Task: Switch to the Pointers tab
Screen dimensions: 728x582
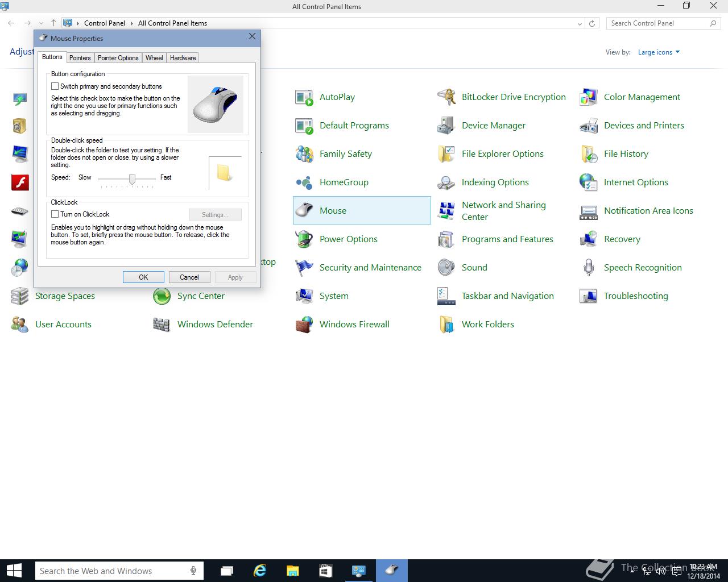Action: tap(80, 58)
